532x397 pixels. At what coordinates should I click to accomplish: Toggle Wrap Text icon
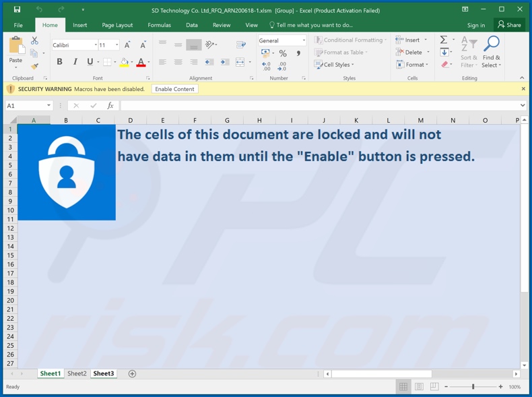pyautogui.click(x=241, y=44)
